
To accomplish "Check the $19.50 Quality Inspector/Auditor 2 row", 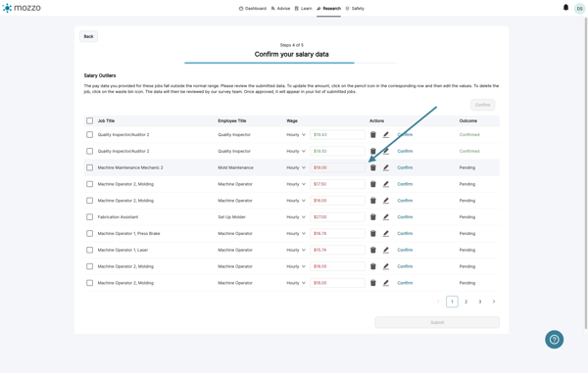I will 89,151.
